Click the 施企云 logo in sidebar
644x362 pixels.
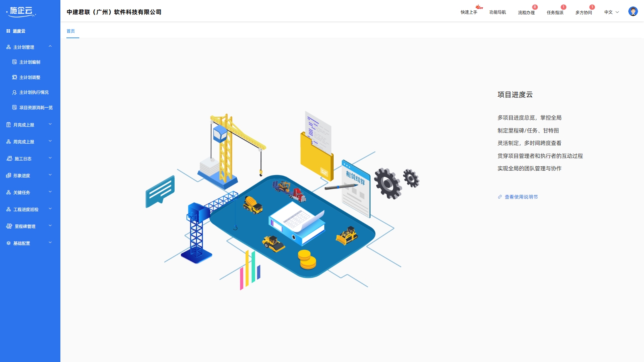tap(21, 11)
